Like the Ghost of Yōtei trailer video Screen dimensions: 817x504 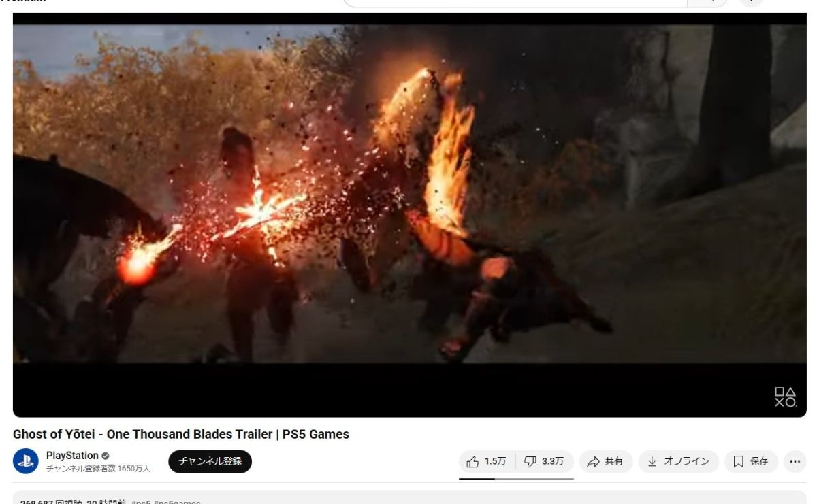pos(487,461)
